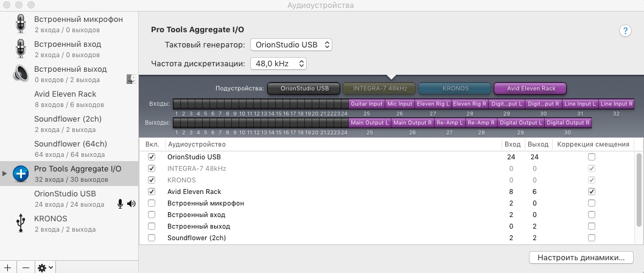Viewport: 644px width, 273px height.
Task: Toggle drift correction for OrionStudio USB
Action: coord(592,157)
